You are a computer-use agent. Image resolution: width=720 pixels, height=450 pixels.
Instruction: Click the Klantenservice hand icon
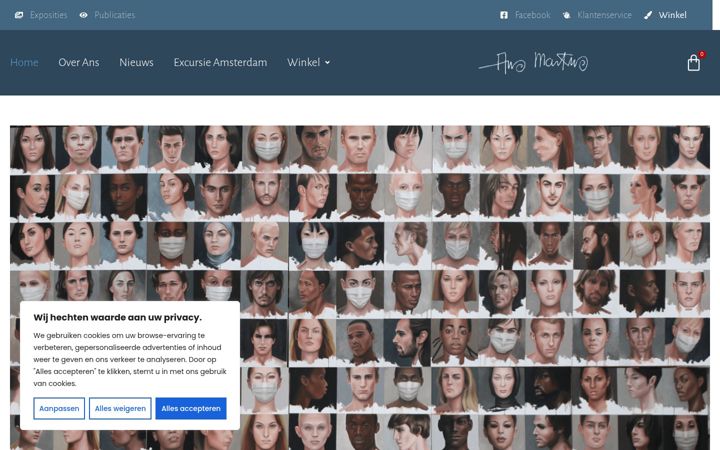tap(567, 15)
